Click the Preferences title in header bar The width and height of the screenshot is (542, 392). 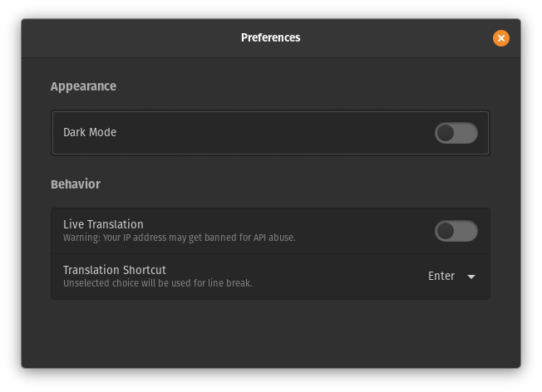tap(270, 37)
